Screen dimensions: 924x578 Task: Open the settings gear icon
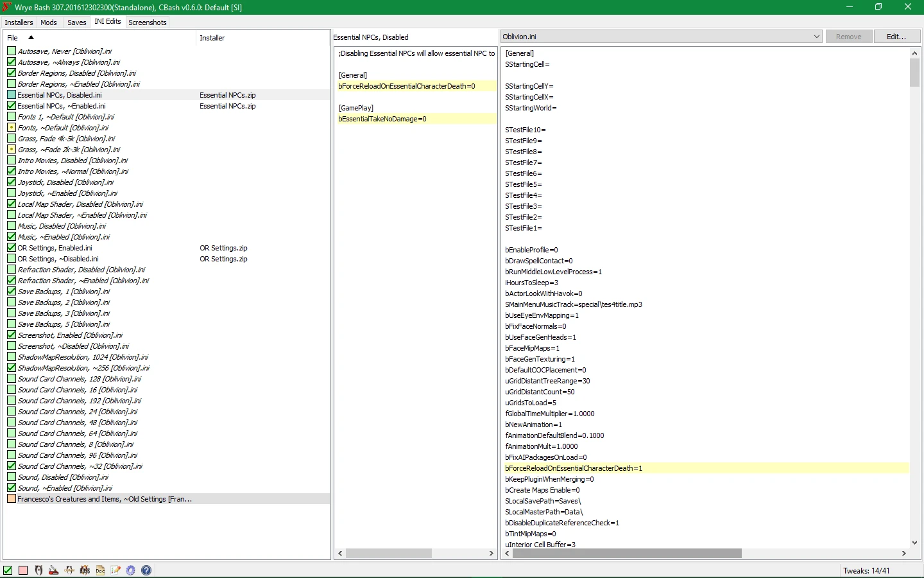pyautogui.click(x=131, y=570)
